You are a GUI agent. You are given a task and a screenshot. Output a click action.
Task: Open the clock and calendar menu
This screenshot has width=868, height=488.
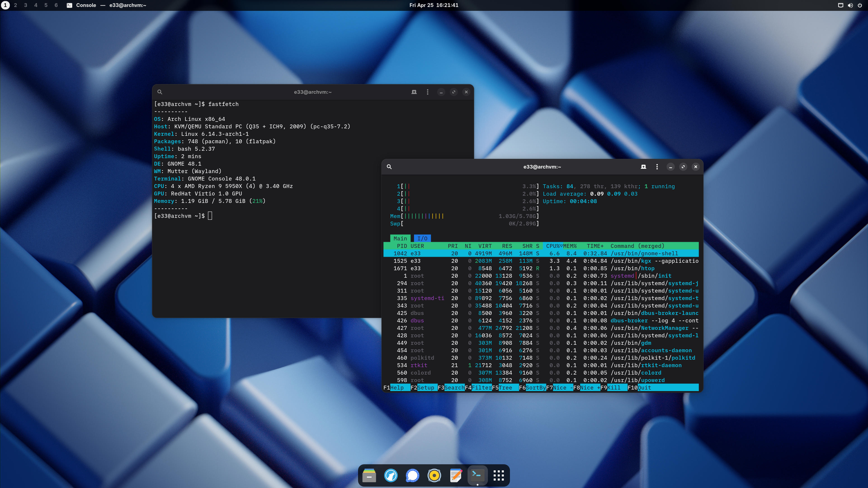434,5
